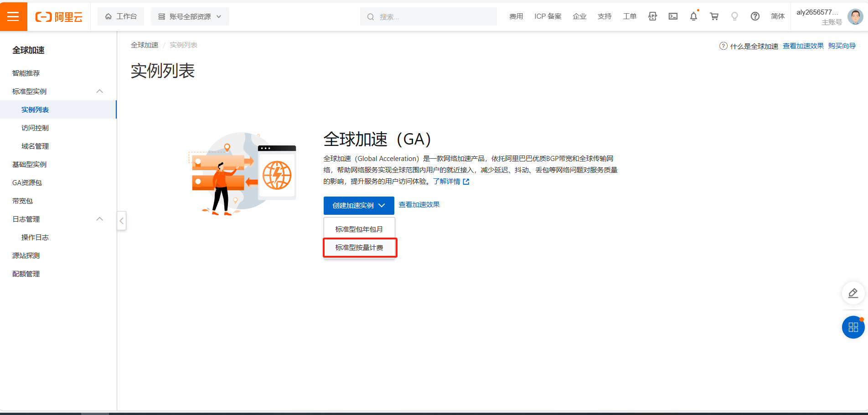
Task: Focus the top 搜索 search field
Action: (x=429, y=16)
